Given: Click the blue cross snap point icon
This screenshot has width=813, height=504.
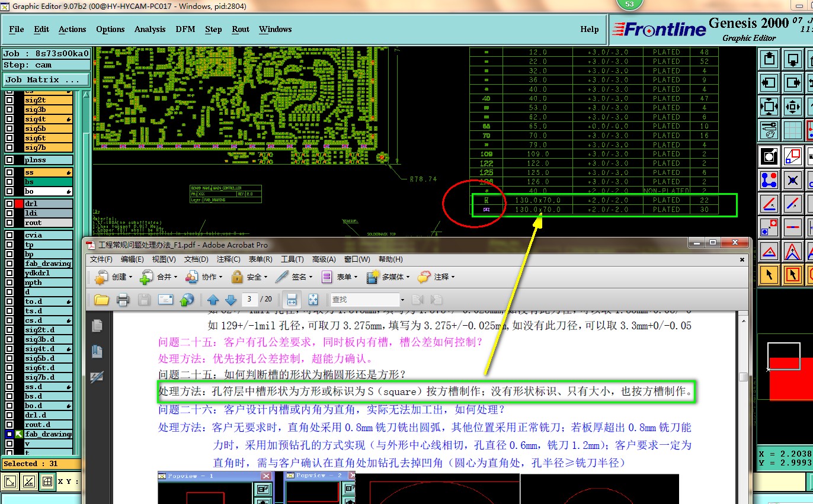Looking at the screenshot, I should pyautogui.click(x=793, y=179).
